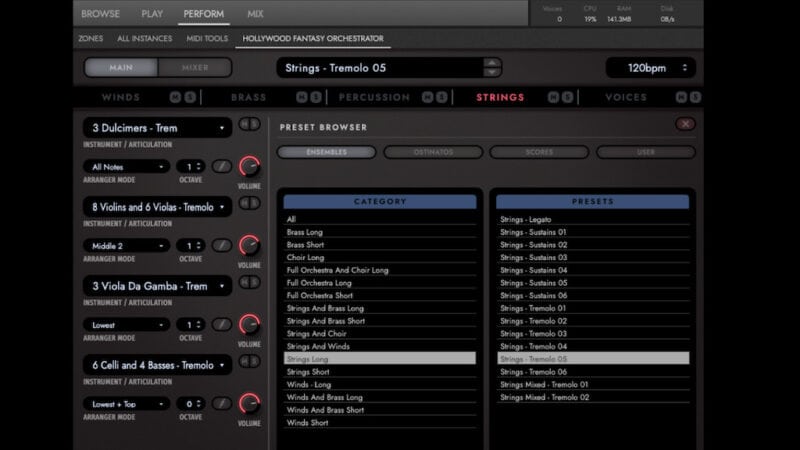
Task: Click the slash edit icon for 3 Dulcimers
Action: [220, 166]
